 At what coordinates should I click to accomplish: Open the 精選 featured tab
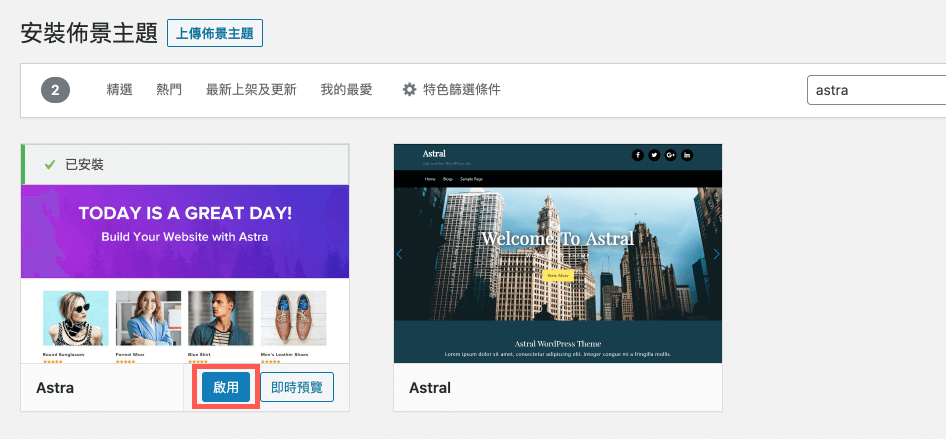pyautogui.click(x=119, y=90)
